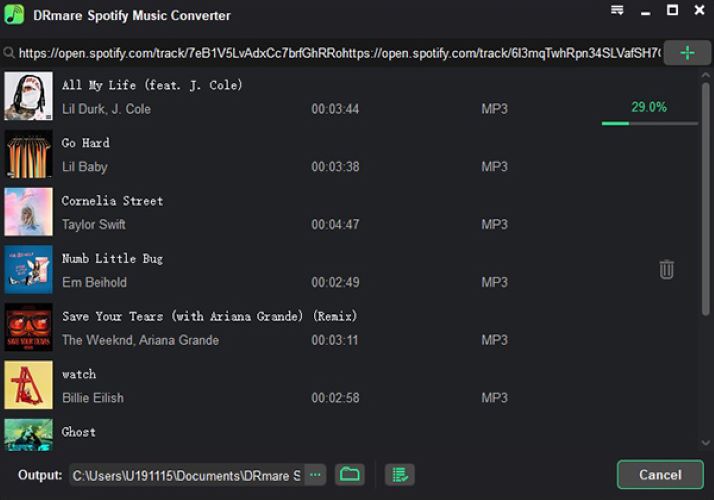Image resolution: width=714 pixels, height=500 pixels.
Task: Click the All My Life progress bar
Action: pos(649,123)
